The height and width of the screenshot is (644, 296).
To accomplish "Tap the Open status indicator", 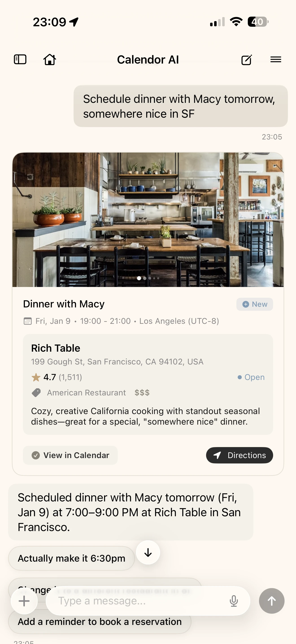I will tap(251, 377).
